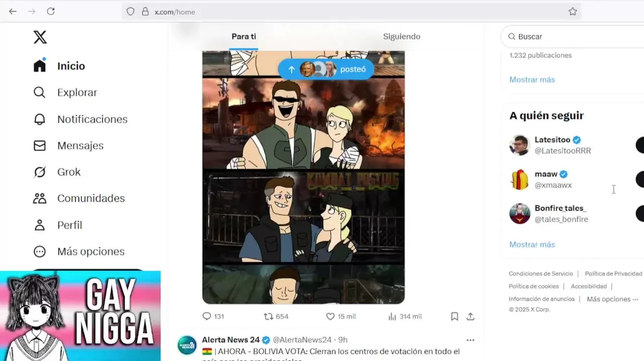Click the Alerta News 24 avatar
Image resolution: width=644 pixels, height=361 pixels.
(x=187, y=345)
